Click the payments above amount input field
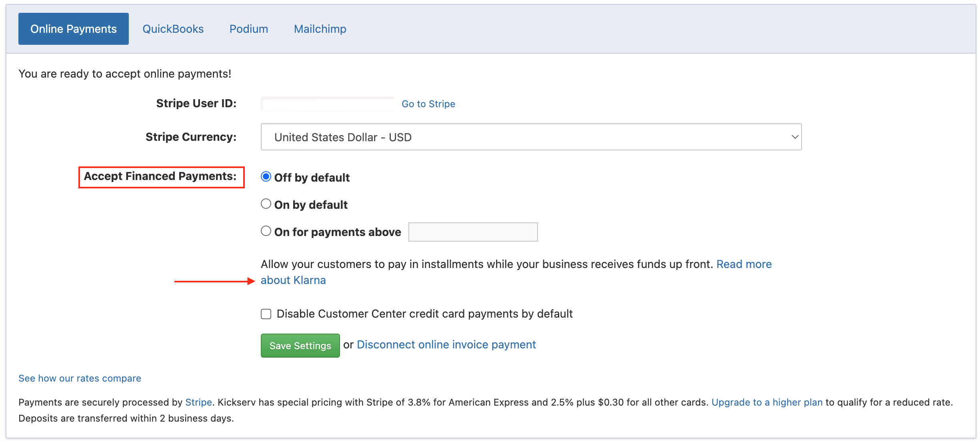Viewport: 980px width, 444px height. (x=473, y=232)
